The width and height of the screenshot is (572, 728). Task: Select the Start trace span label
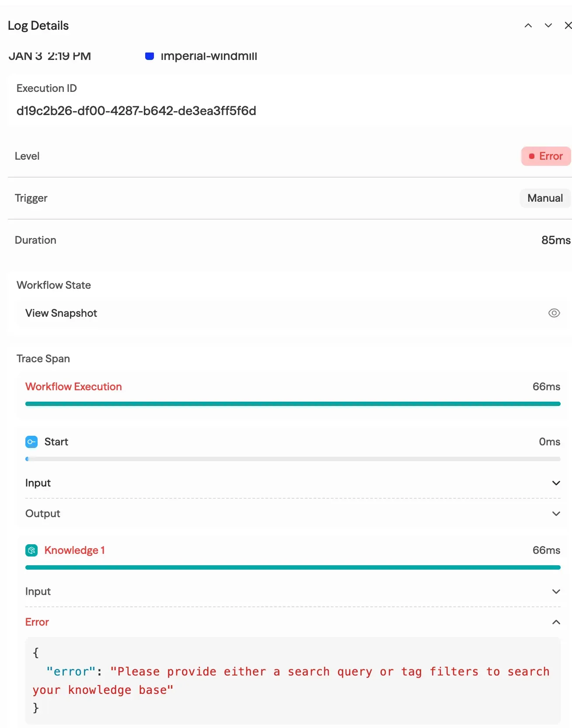tap(56, 442)
